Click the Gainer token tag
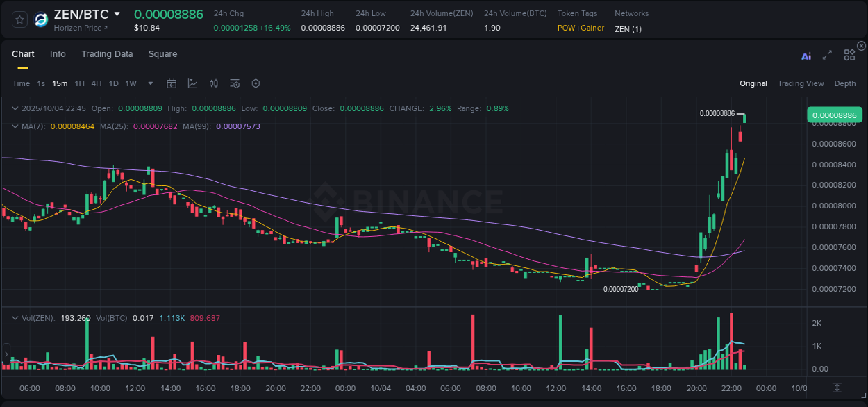868x407 pixels. coord(591,28)
